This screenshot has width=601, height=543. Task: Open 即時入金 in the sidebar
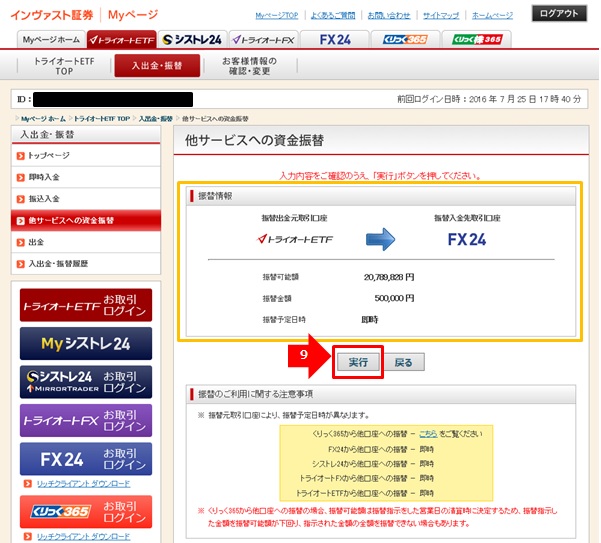[x=86, y=177]
